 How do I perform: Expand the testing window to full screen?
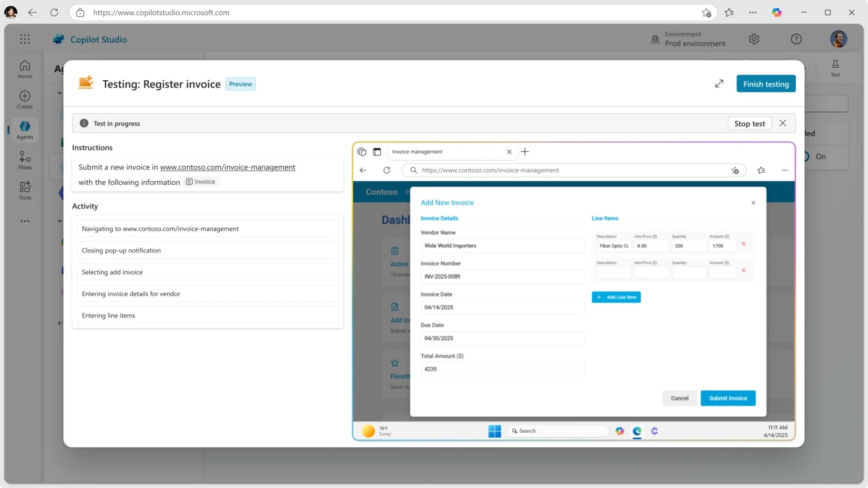pos(719,83)
